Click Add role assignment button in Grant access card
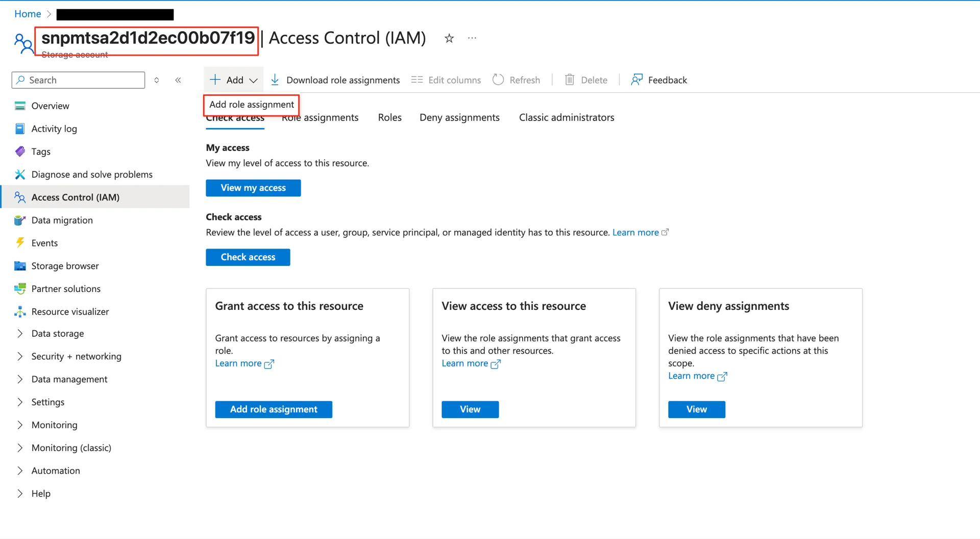The width and height of the screenshot is (980, 539). pyautogui.click(x=274, y=409)
